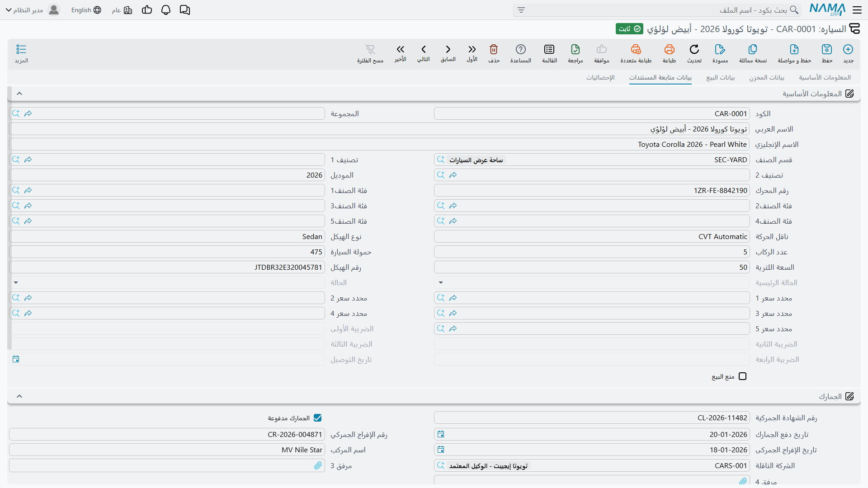This screenshot has height=488, width=868.
Task: Open the مدير النظام user menu
Action: click(x=33, y=10)
